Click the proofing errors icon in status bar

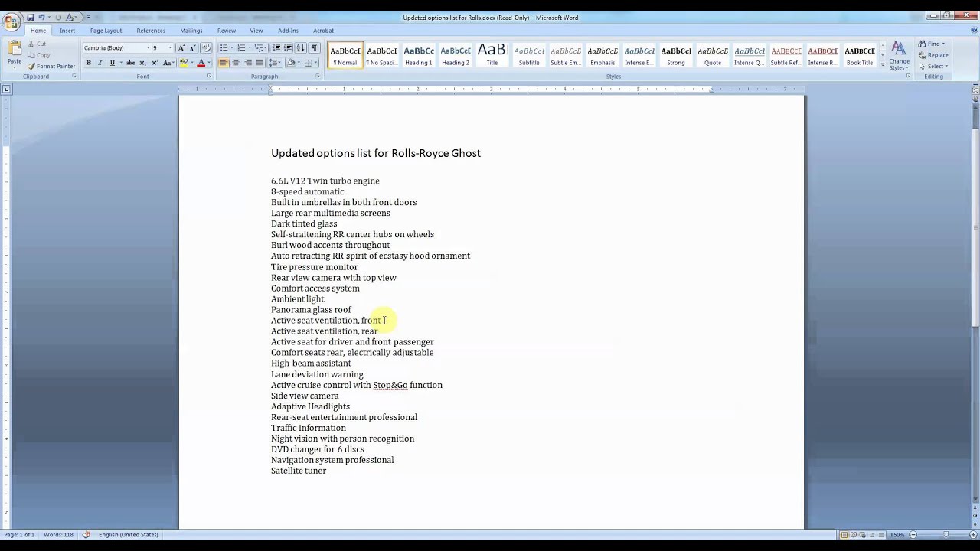pos(87,534)
